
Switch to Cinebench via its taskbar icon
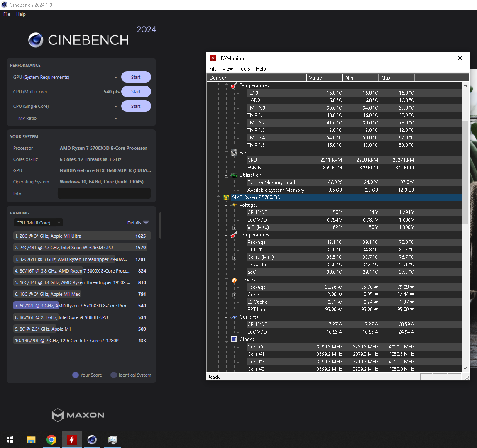[x=92, y=440]
